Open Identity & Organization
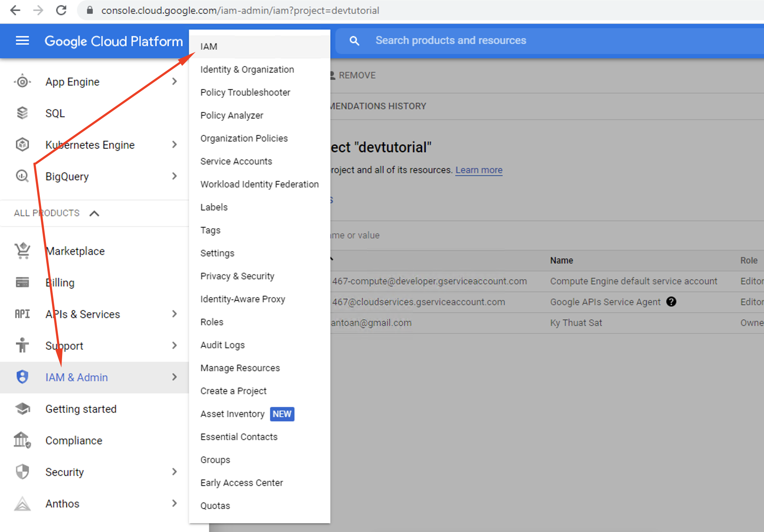The image size is (764, 532). point(260,69)
